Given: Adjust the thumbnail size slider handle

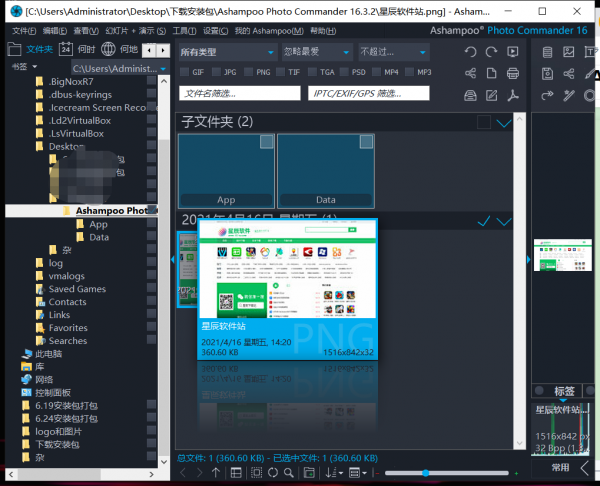Looking at the screenshot, I should click(426, 473).
